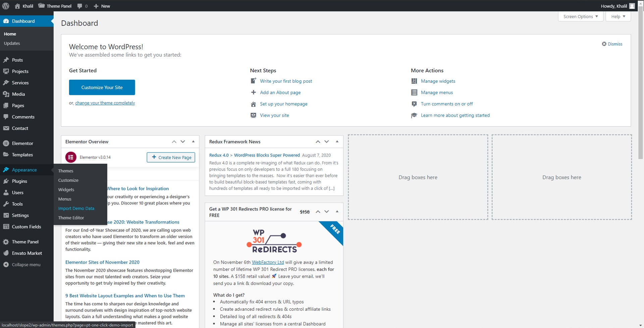This screenshot has height=328, width=644.
Task: Click the Posts pin icon in sidebar
Action: (6, 60)
